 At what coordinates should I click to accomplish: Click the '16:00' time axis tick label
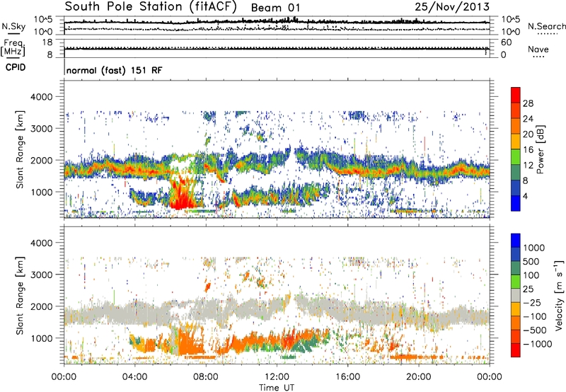tap(347, 377)
